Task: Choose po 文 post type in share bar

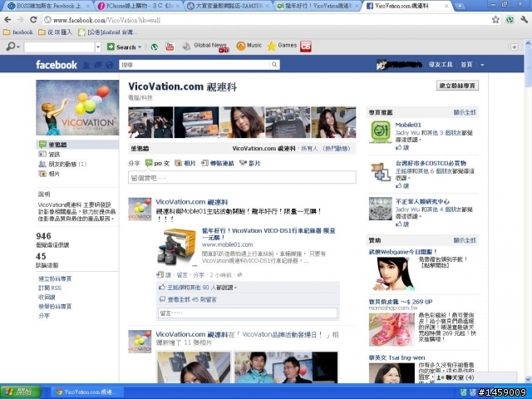Action: pyautogui.click(x=157, y=163)
